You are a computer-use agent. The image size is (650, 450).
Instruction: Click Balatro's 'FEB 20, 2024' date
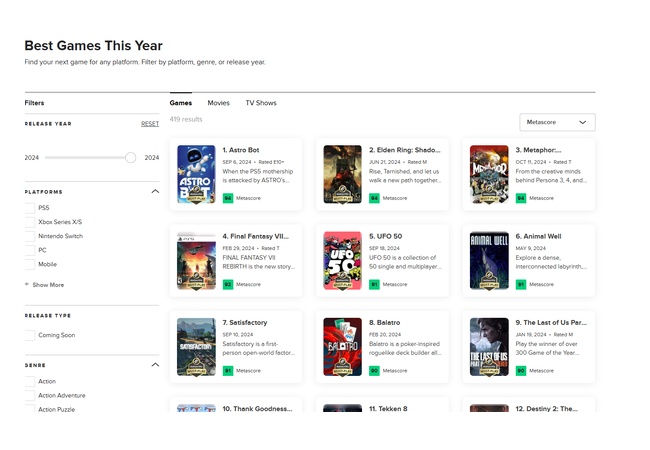click(x=385, y=334)
